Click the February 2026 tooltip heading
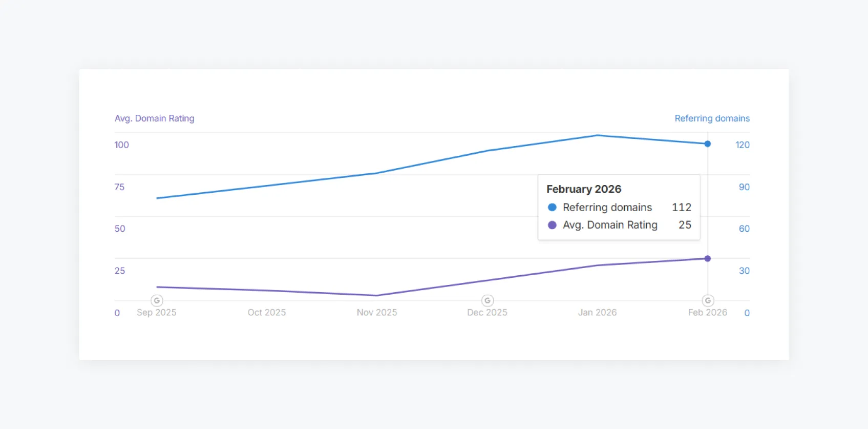Screen dimensions: 868x429 (x=584, y=189)
